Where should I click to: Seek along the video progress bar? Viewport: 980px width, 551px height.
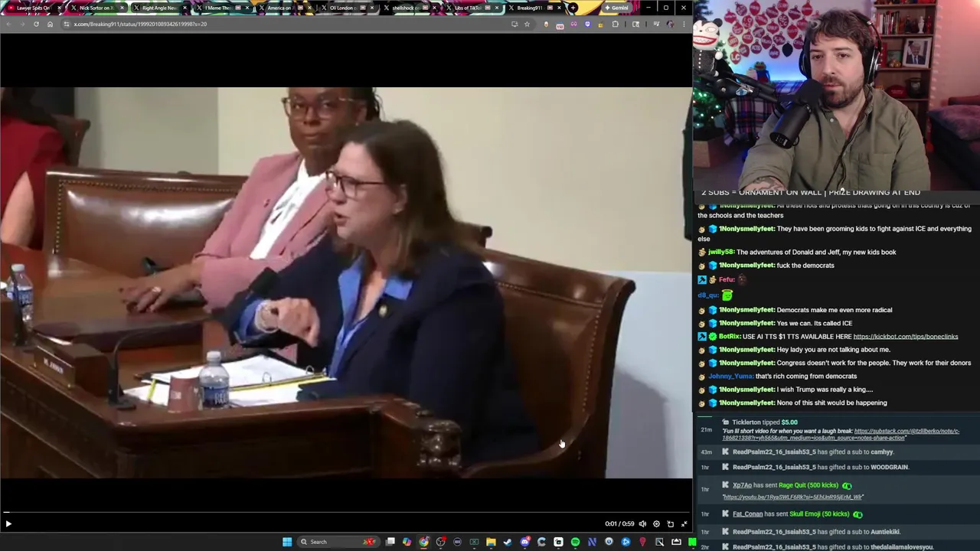(x=346, y=513)
